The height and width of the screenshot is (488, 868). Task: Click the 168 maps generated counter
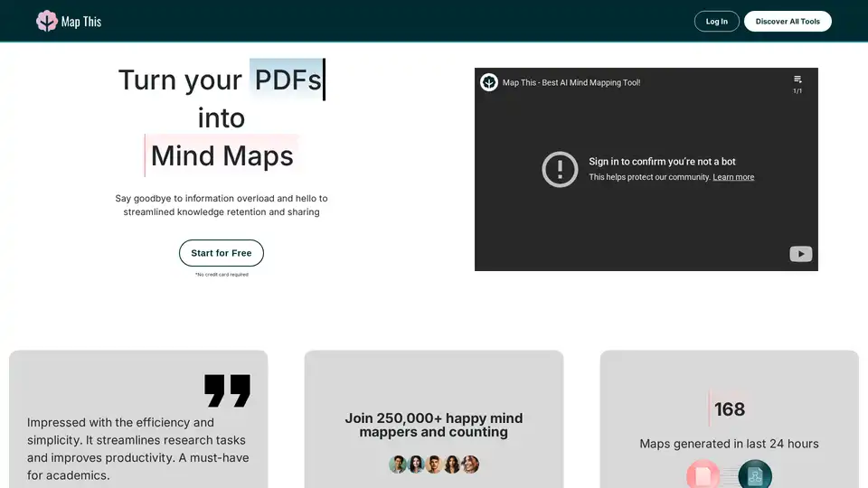pyautogui.click(x=729, y=409)
